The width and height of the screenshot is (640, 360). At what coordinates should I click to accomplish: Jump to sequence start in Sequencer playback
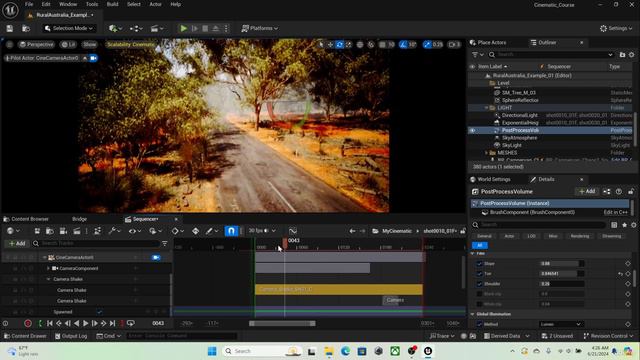pos(50,323)
